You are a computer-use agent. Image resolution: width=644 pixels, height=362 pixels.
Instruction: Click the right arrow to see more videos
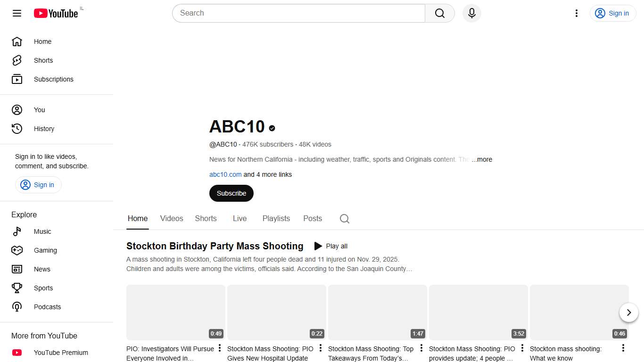coord(628,313)
